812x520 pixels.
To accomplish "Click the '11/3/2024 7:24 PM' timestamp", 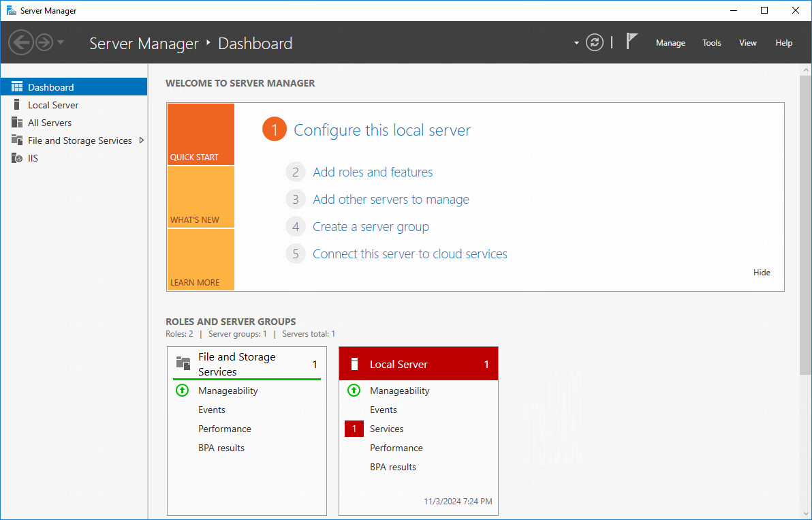I will click(x=458, y=502).
